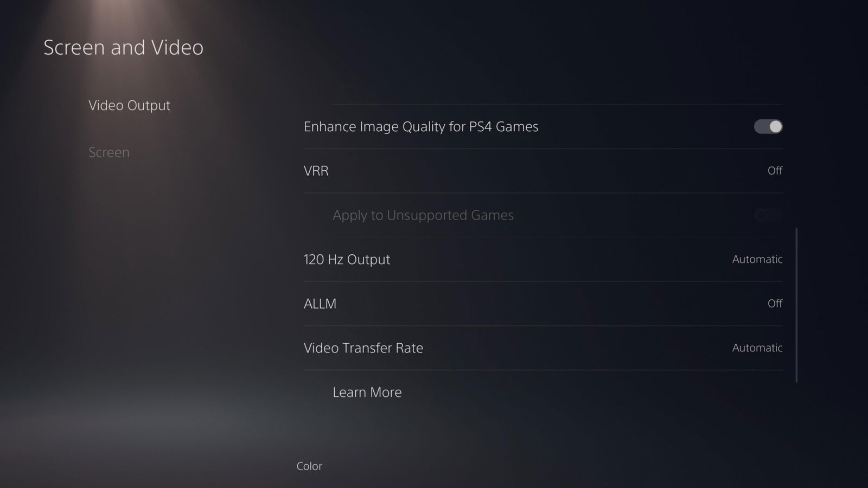Click the Screen and Video page title
Viewport: 868px width, 488px height.
click(x=124, y=48)
